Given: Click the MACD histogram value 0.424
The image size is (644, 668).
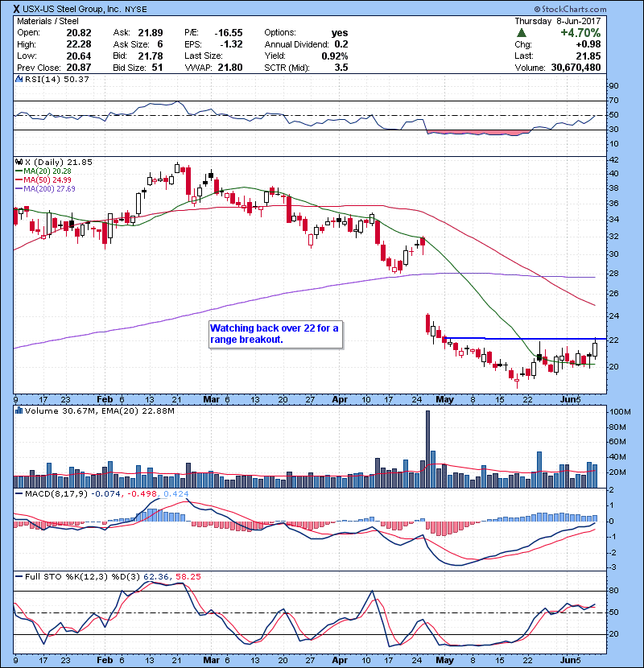Looking at the screenshot, I should (x=176, y=493).
